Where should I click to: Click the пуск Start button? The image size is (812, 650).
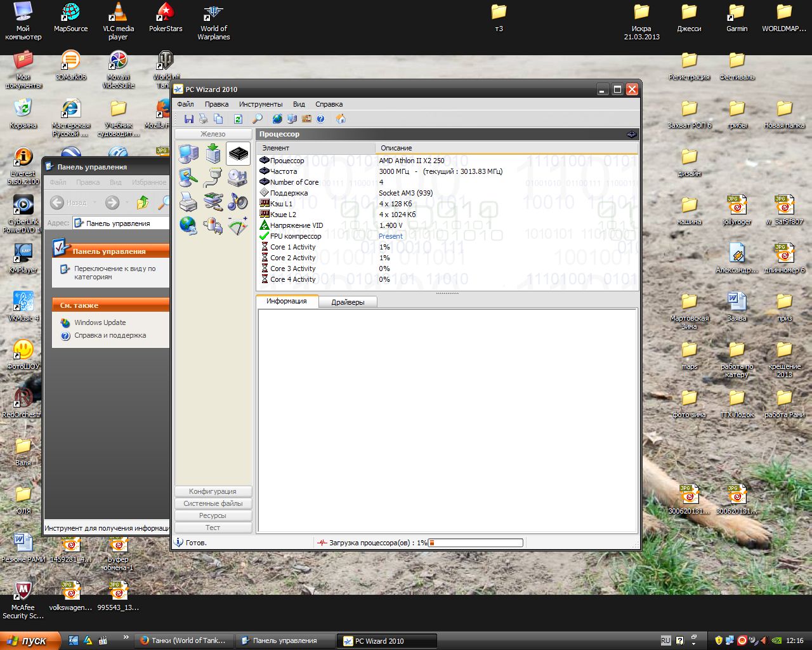pyautogui.click(x=30, y=640)
